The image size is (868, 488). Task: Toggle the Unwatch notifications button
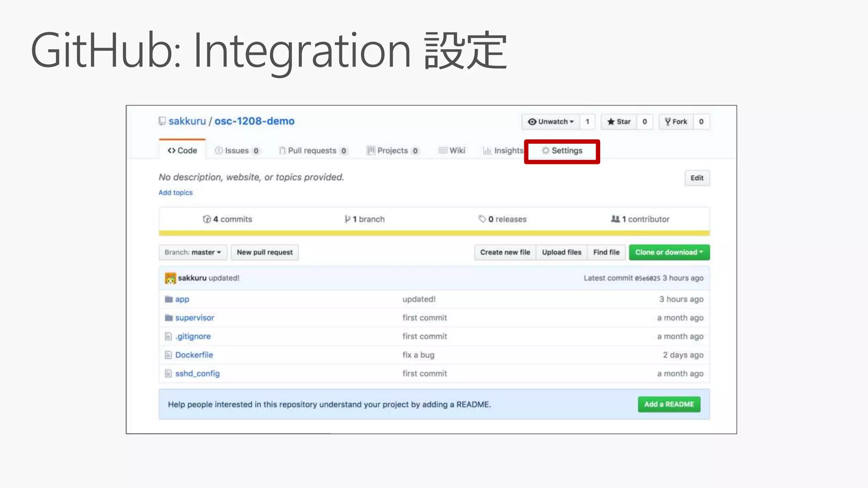(x=551, y=122)
